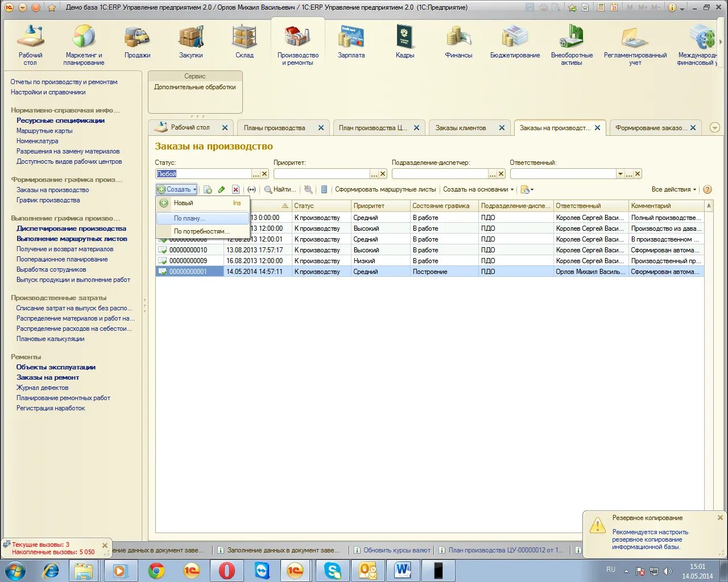This screenshot has height=582, width=728.
Task: Expand the Создать на основании dropdown
Action: pyautogui.click(x=478, y=190)
